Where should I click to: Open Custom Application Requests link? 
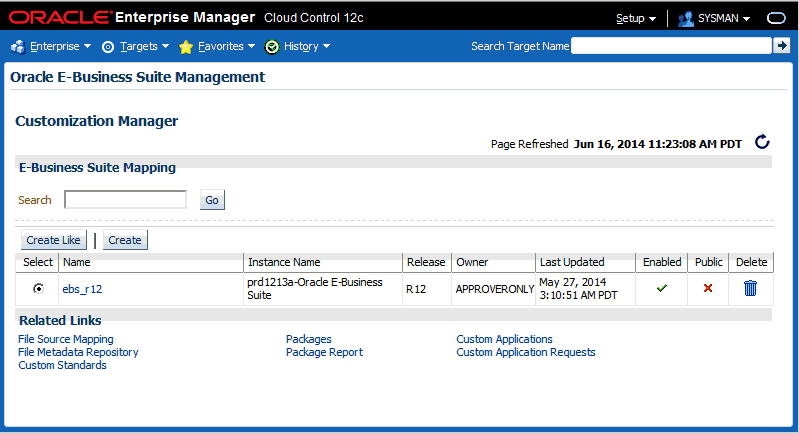click(x=525, y=352)
